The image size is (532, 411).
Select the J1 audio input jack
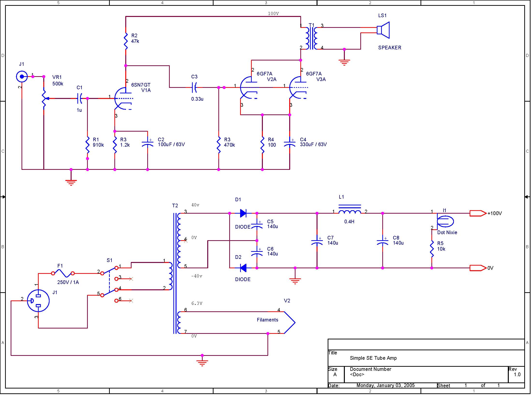coord(22,77)
